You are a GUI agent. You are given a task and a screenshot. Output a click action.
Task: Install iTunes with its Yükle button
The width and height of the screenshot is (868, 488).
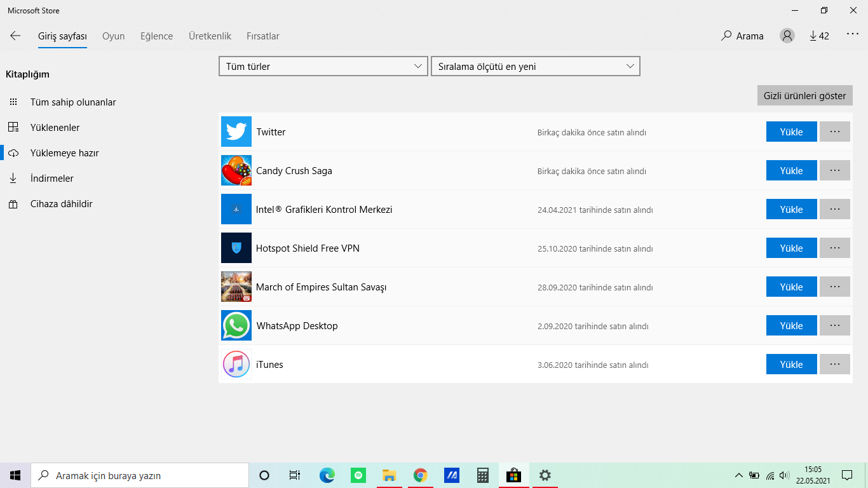pyautogui.click(x=792, y=364)
